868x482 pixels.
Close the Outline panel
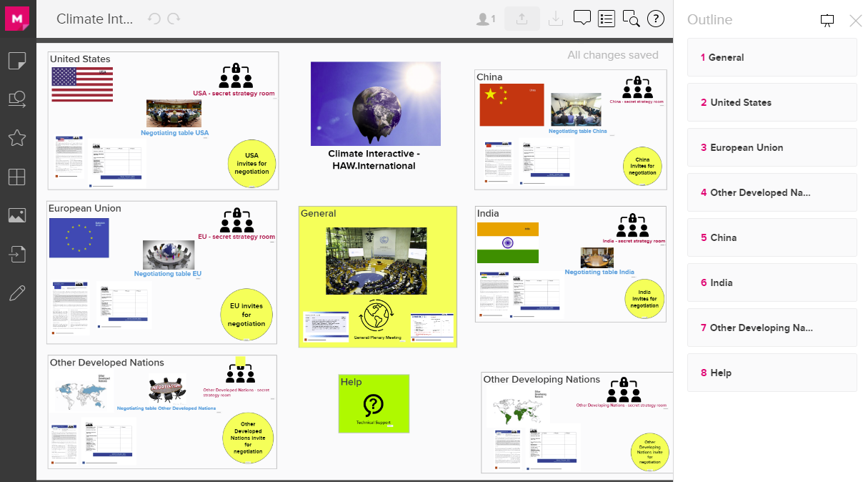(x=856, y=20)
